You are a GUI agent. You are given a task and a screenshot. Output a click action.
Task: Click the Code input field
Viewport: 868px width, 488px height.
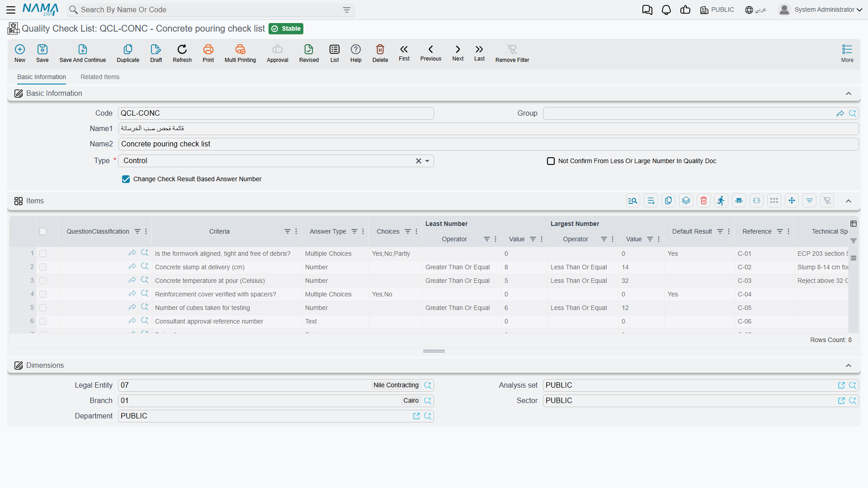click(276, 113)
